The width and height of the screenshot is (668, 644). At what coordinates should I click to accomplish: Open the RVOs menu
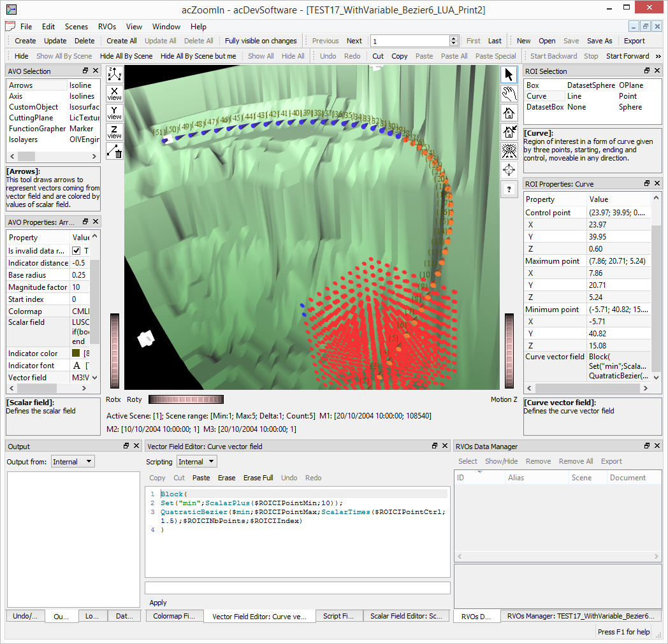tap(106, 27)
